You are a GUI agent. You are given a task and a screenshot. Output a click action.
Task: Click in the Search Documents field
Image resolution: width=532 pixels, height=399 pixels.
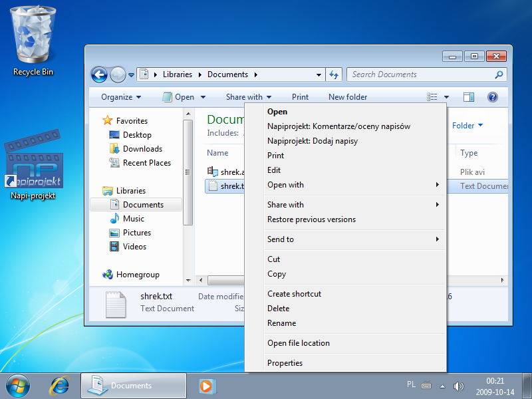[422, 74]
